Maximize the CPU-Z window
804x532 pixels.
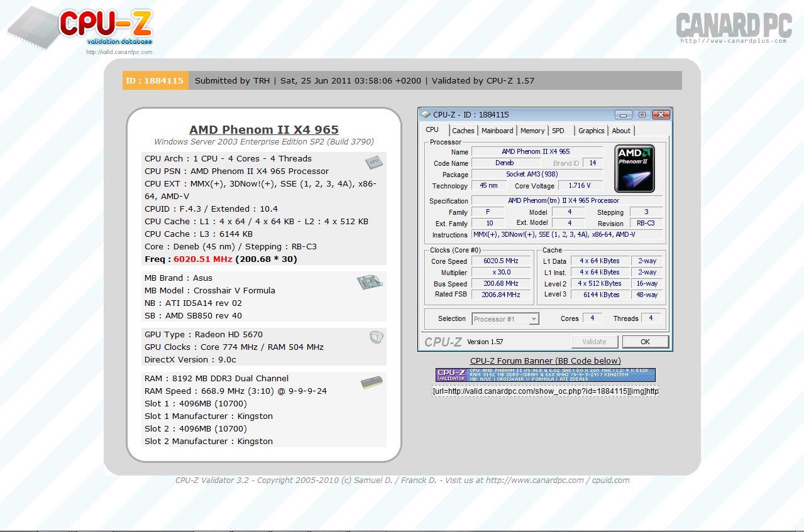click(x=642, y=115)
